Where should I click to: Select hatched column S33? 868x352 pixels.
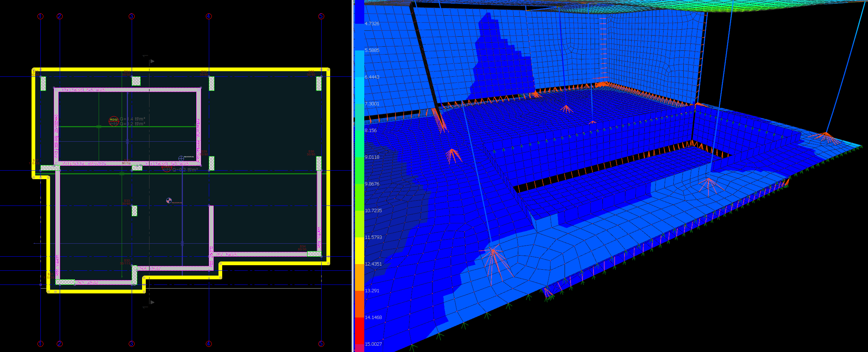pos(134,211)
